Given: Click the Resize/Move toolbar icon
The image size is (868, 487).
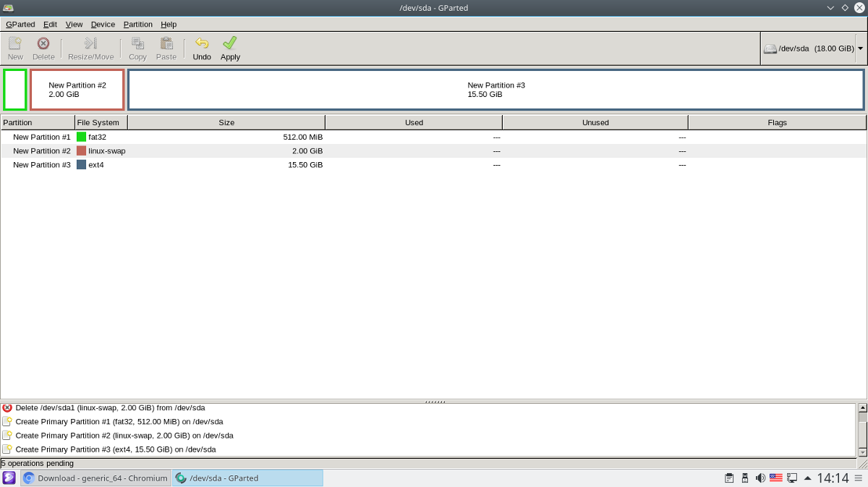Looking at the screenshot, I should [x=90, y=48].
